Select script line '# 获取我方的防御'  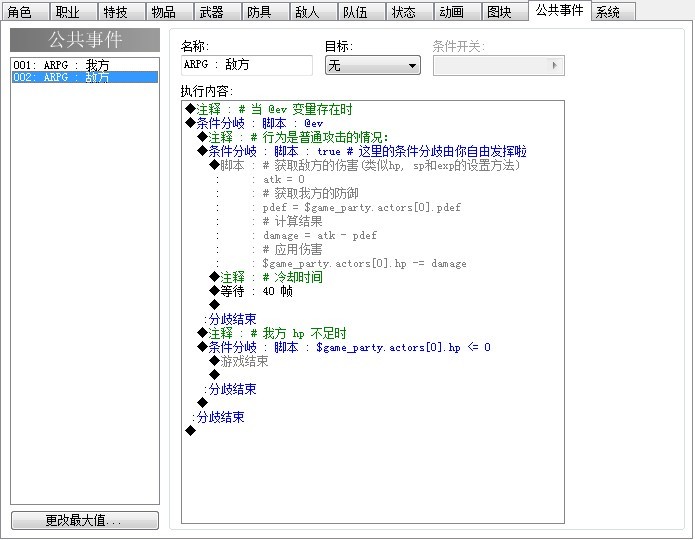(x=310, y=193)
